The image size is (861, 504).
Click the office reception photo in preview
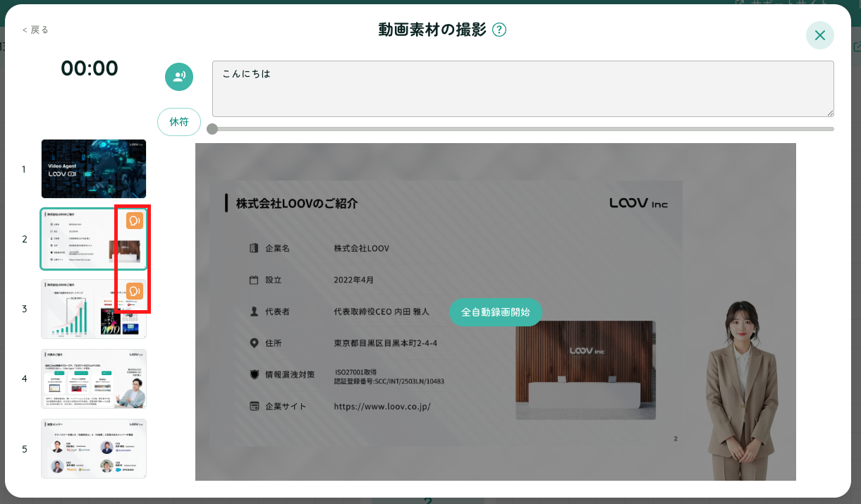click(585, 370)
